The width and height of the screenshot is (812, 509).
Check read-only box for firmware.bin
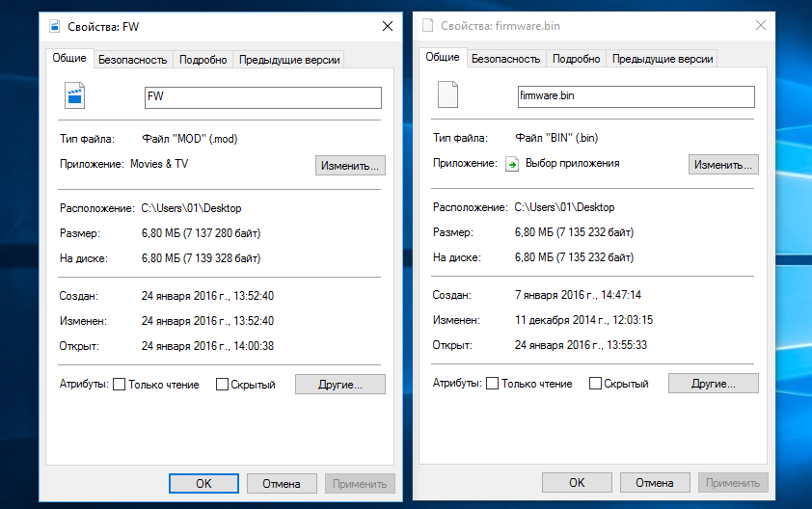tap(493, 384)
